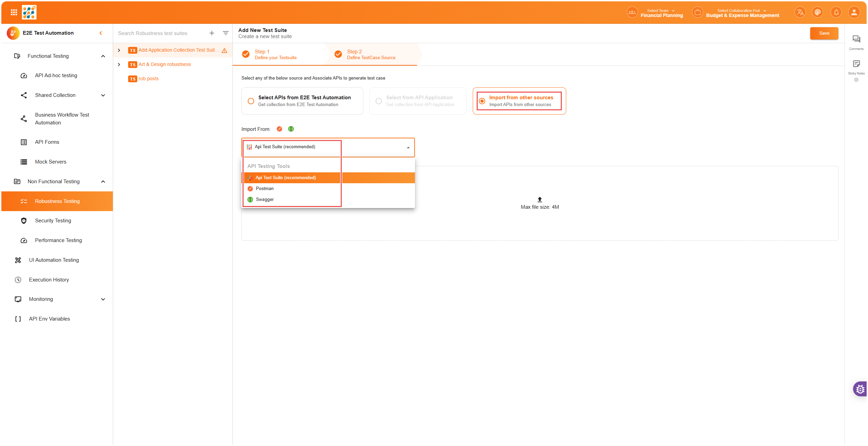Screen dimensions: 868x446
Task: Click the Save button
Action: coord(824,33)
